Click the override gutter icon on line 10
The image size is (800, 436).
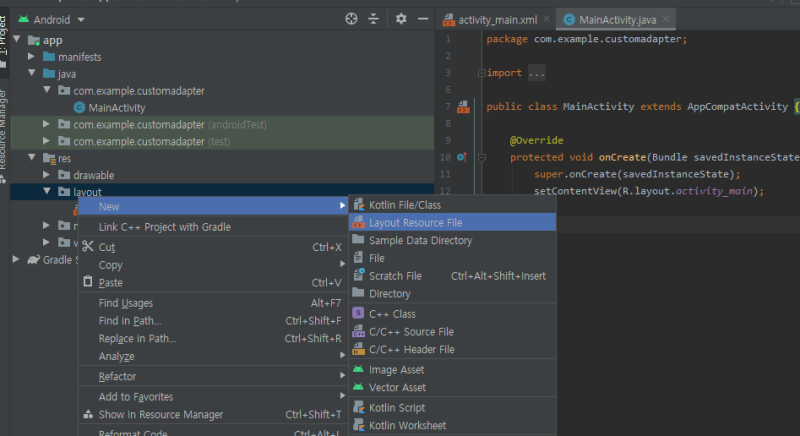coord(462,157)
